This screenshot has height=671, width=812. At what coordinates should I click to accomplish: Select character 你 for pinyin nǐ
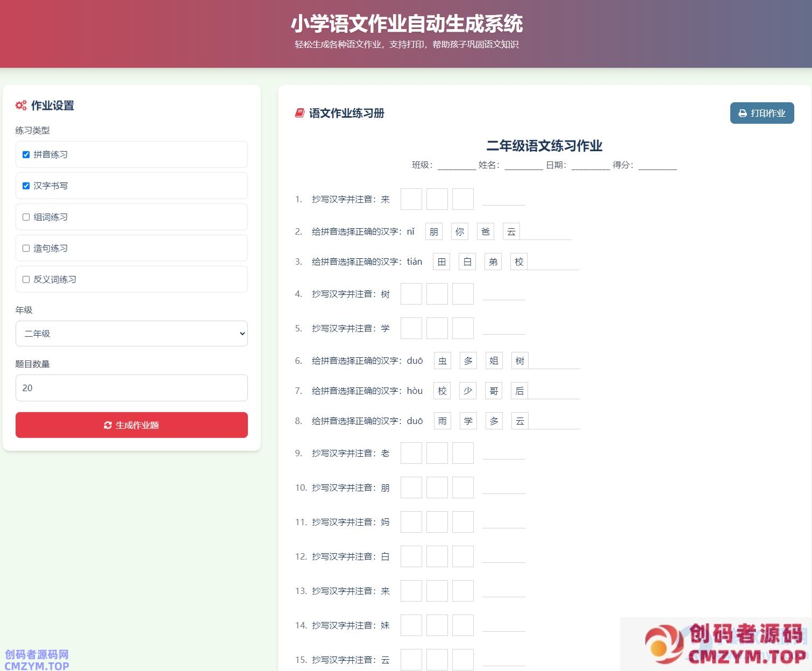(x=460, y=231)
